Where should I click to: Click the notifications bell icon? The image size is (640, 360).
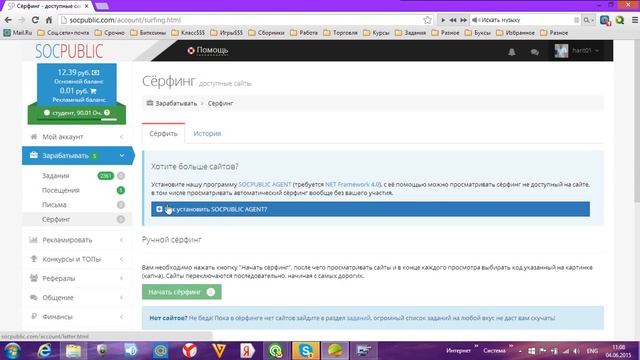pyautogui.click(x=511, y=51)
